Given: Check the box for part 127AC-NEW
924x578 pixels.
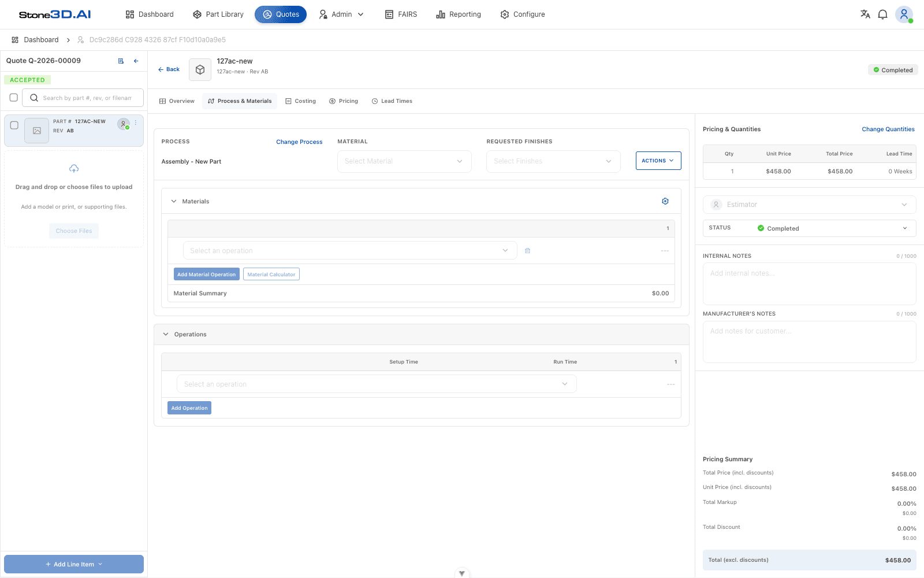Looking at the screenshot, I should click(14, 125).
